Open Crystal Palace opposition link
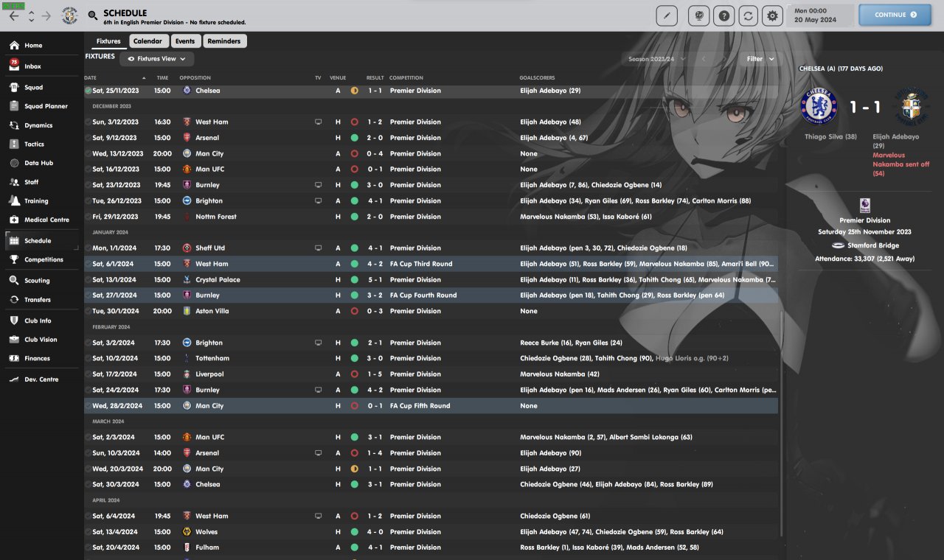This screenshot has width=944, height=560. (218, 280)
